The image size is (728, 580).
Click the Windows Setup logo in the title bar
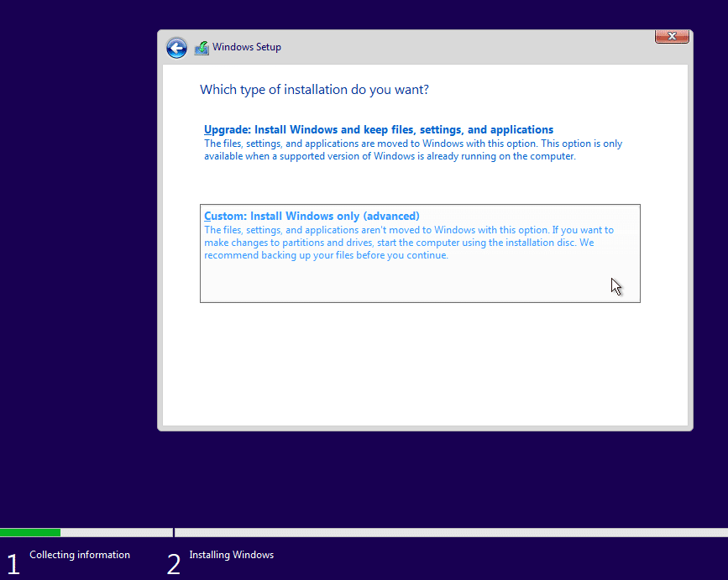click(202, 47)
